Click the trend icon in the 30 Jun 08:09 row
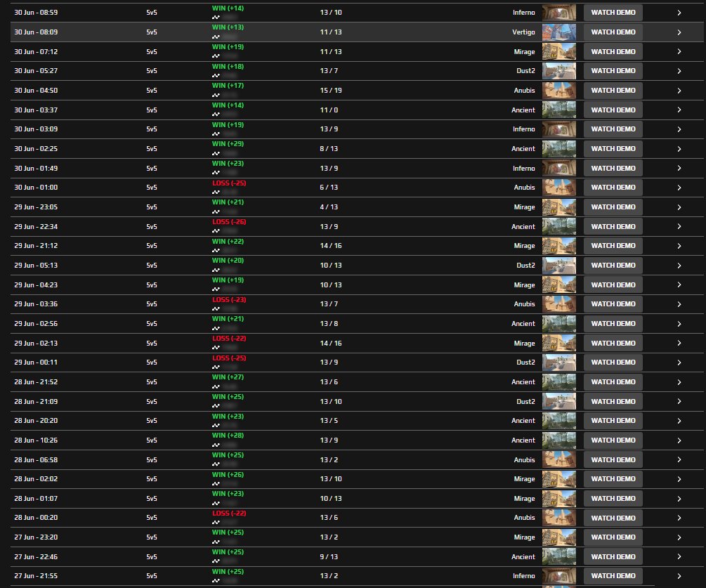 [x=216, y=37]
